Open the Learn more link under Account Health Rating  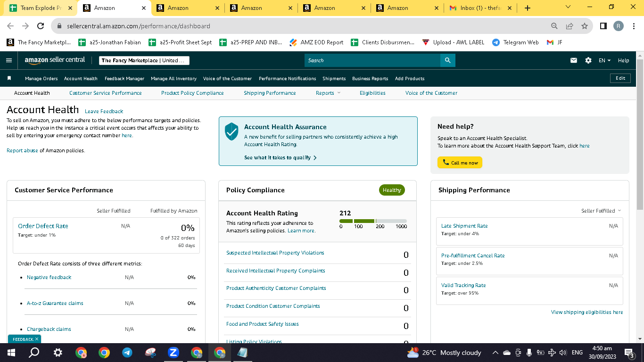[x=302, y=230]
